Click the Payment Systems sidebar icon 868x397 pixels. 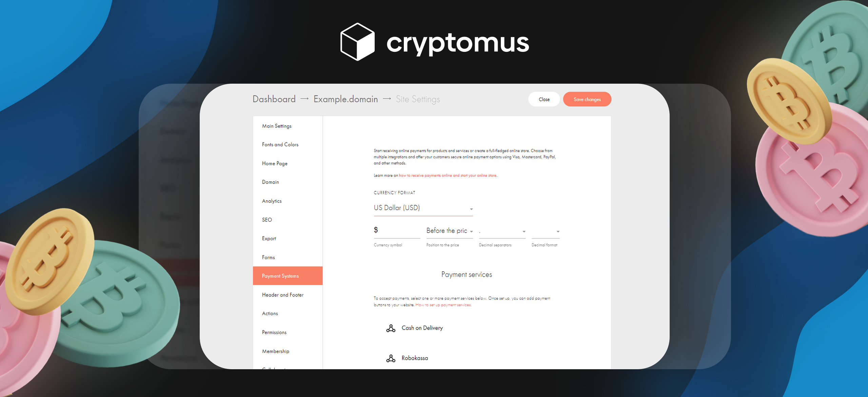pyautogui.click(x=287, y=275)
